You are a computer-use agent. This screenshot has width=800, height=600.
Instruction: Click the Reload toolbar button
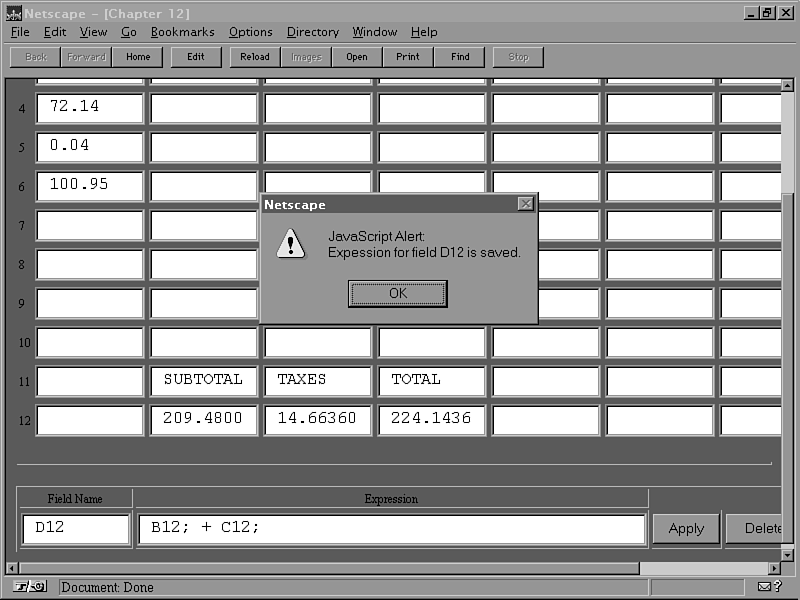tap(255, 57)
